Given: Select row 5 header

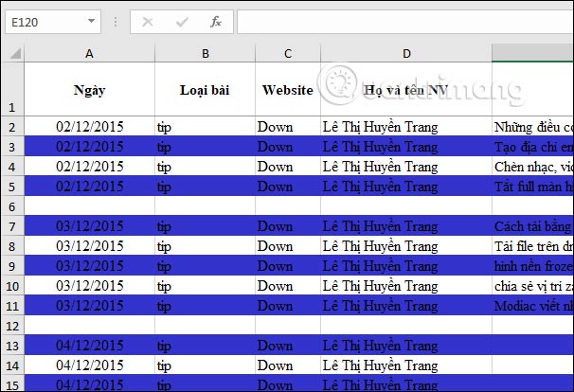Looking at the screenshot, I should [12, 186].
